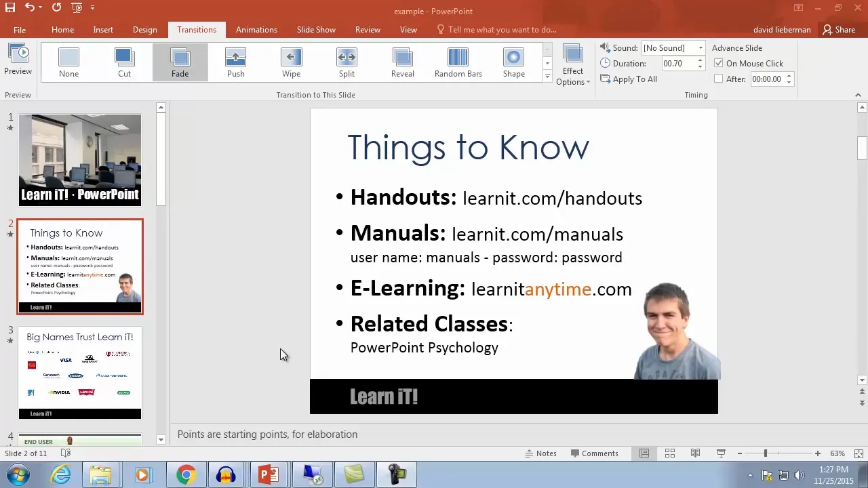868x488 pixels.
Task: Start presentation from beginning icon in title bar
Action: click(76, 7)
